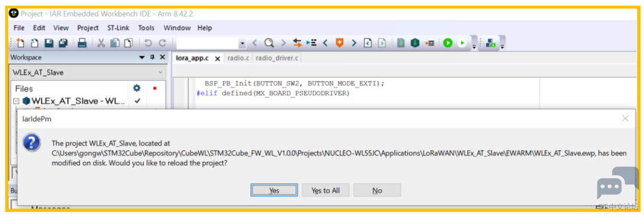Image resolution: width=644 pixels, height=216 pixels.
Task: Open the Project menu
Action: (88, 28)
